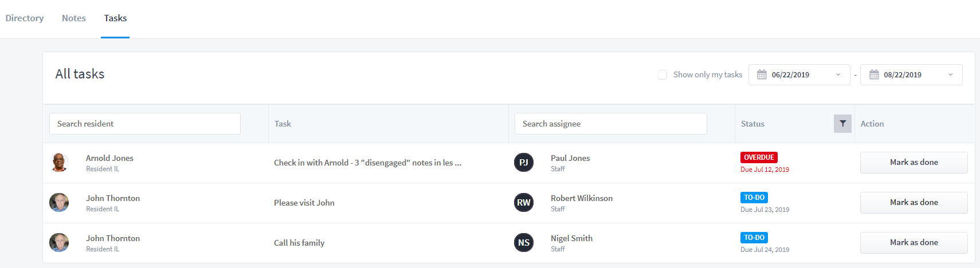Click the red OVERDUE status badge
Viewport: 980px width, 268px height.
click(x=759, y=157)
